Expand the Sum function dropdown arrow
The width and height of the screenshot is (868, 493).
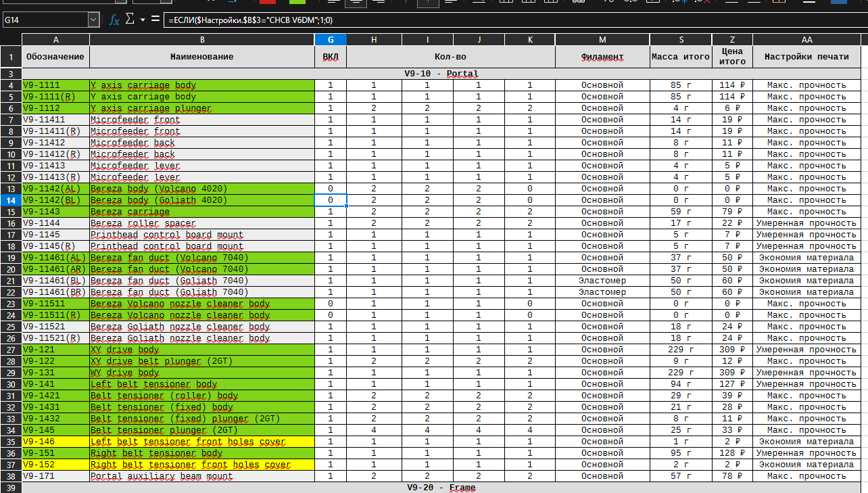coord(143,20)
